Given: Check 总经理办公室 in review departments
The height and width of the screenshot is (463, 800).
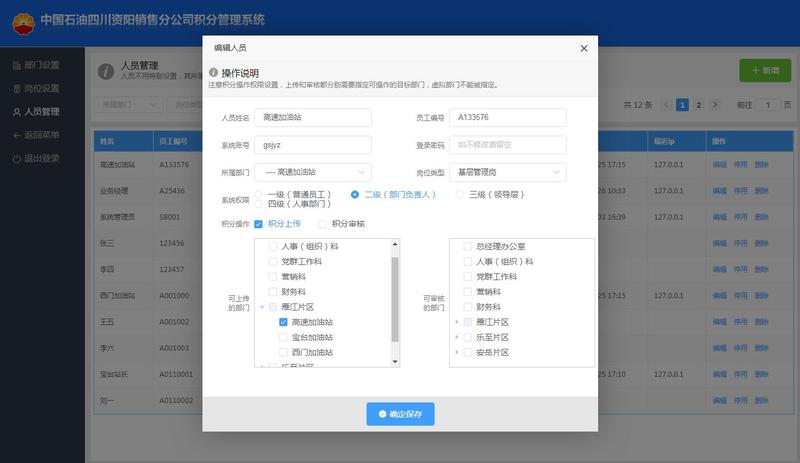Looking at the screenshot, I should pyautogui.click(x=467, y=247).
